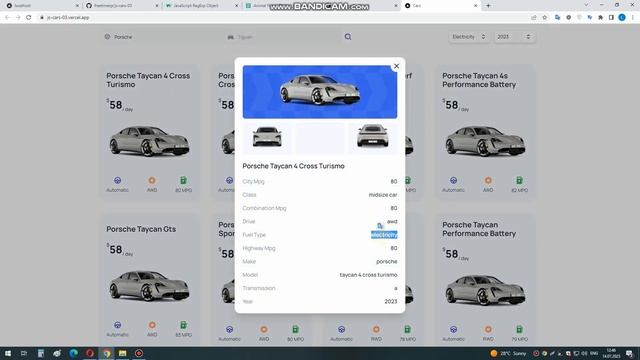Open the Extensions puzzle icon
Image resolution: width=640 pixels, height=360 pixels.
tap(600, 18)
